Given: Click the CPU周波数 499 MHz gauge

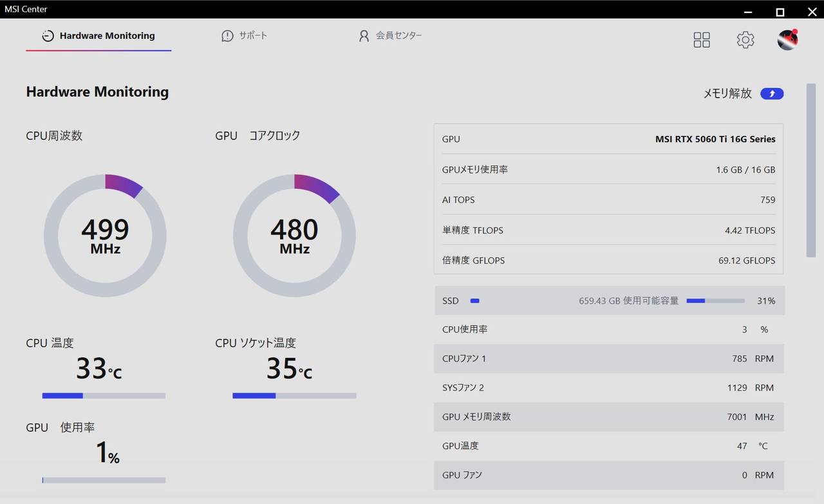Looking at the screenshot, I should pyautogui.click(x=105, y=236).
